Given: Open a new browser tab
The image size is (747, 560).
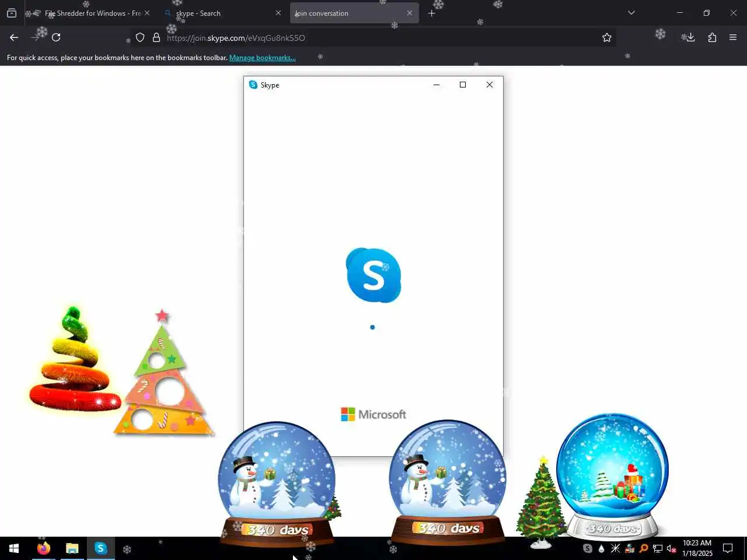Looking at the screenshot, I should [x=432, y=13].
